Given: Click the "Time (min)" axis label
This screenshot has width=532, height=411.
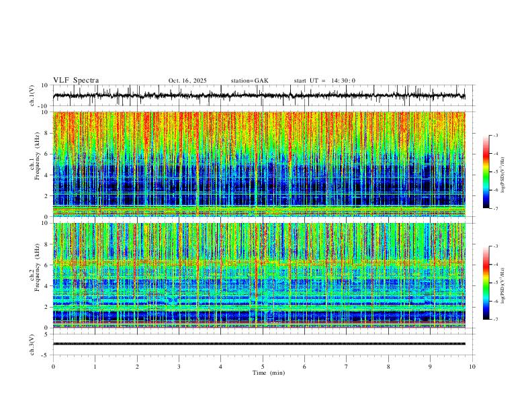Looking at the screenshot, I should tap(269, 373).
